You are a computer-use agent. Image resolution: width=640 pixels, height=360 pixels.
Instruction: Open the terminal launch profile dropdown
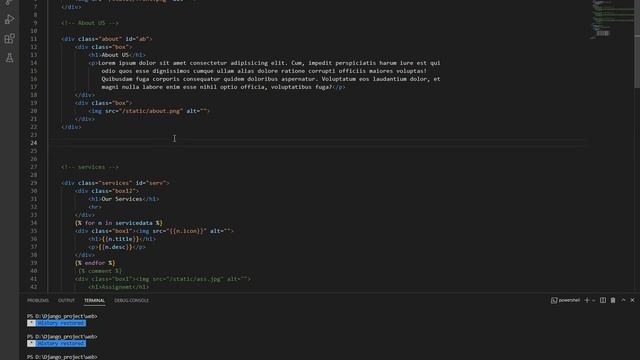click(593, 300)
